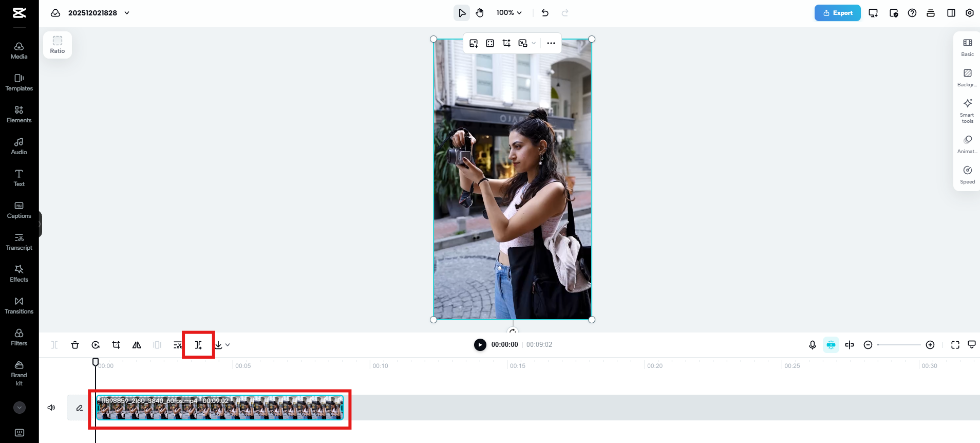Image resolution: width=980 pixels, height=443 pixels.
Task: Open the 100% zoom level dropdown
Action: pos(508,13)
